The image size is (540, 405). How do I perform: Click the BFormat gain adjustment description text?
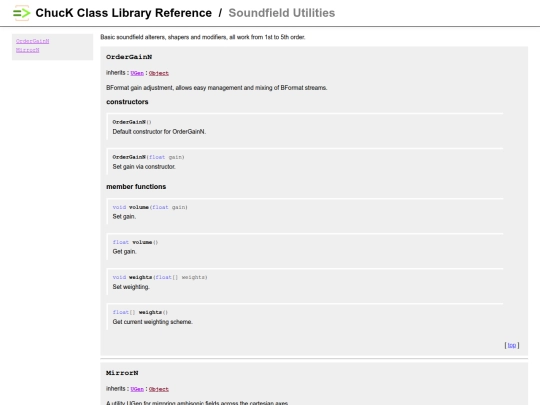click(217, 88)
